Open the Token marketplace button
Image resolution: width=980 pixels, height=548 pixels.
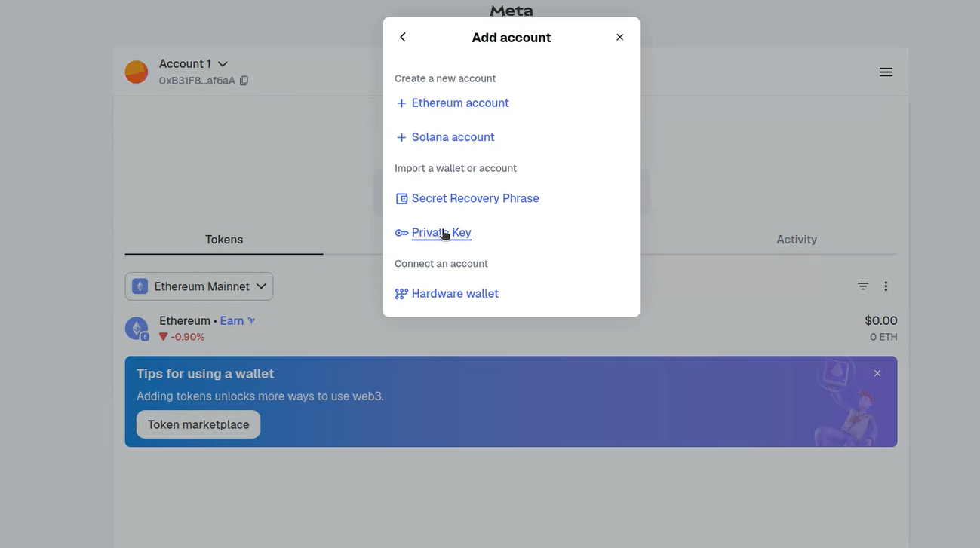click(198, 424)
